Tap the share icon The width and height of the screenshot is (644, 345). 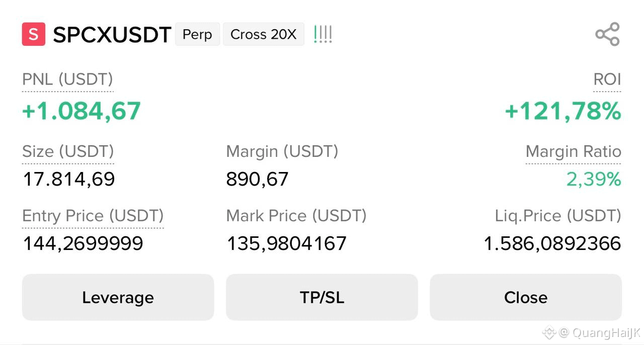click(607, 34)
